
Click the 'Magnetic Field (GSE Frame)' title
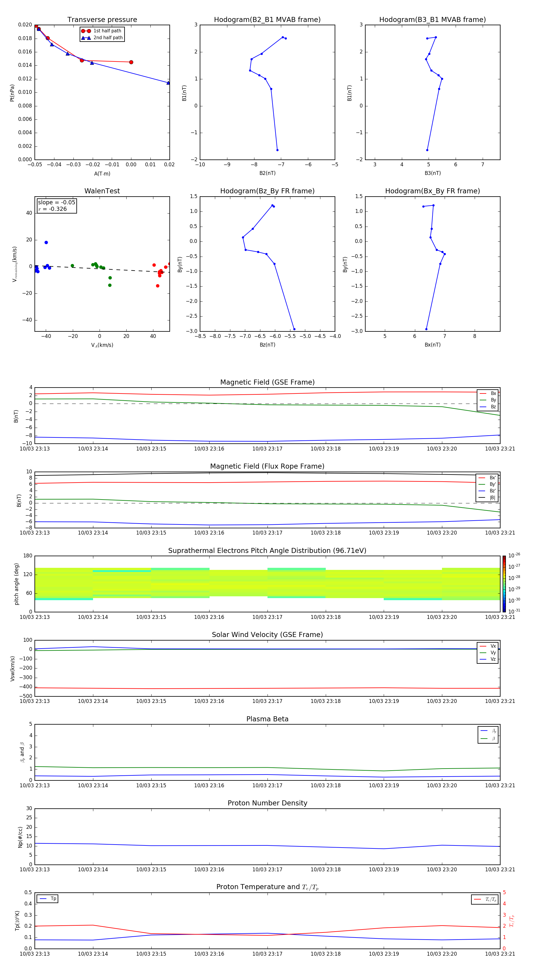[x=267, y=382]
